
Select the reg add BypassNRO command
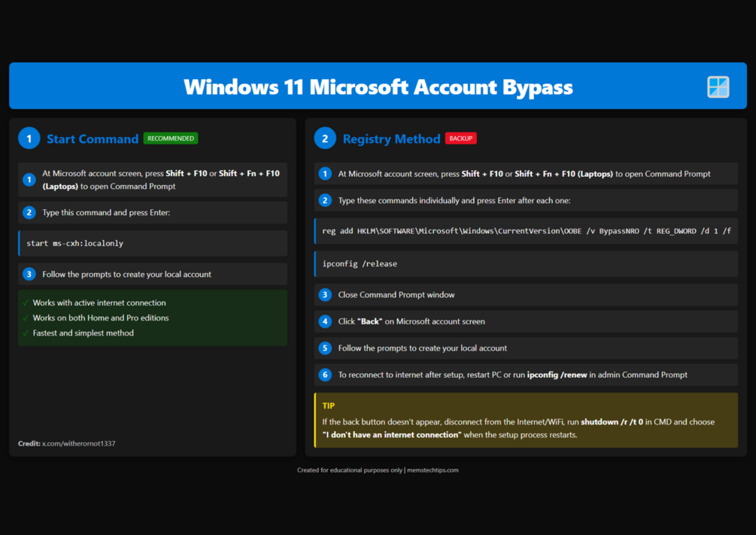526,231
